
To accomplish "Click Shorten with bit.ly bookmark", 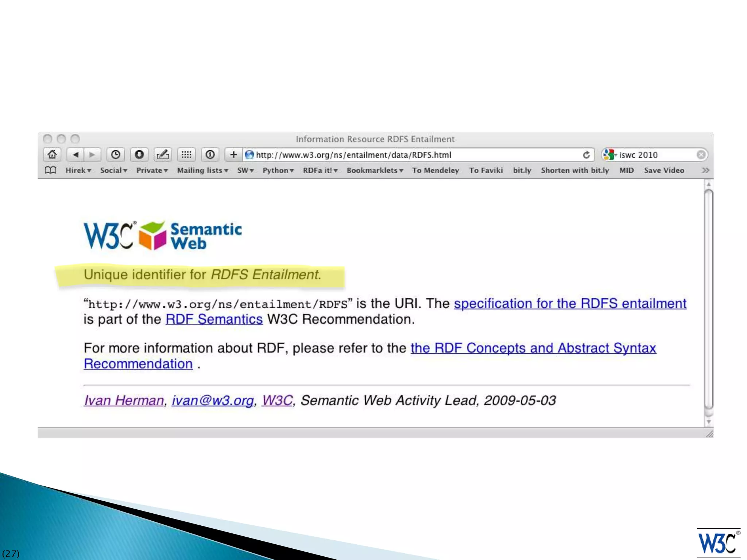I will coord(575,170).
